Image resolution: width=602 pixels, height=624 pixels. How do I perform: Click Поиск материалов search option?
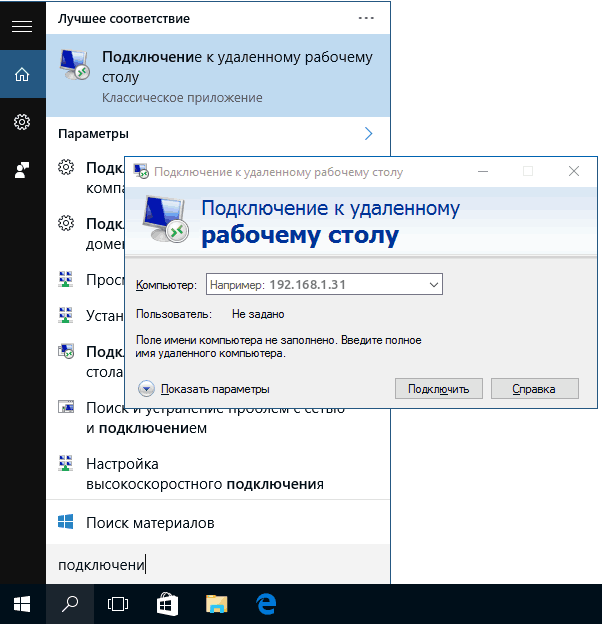tap(150, 522)
